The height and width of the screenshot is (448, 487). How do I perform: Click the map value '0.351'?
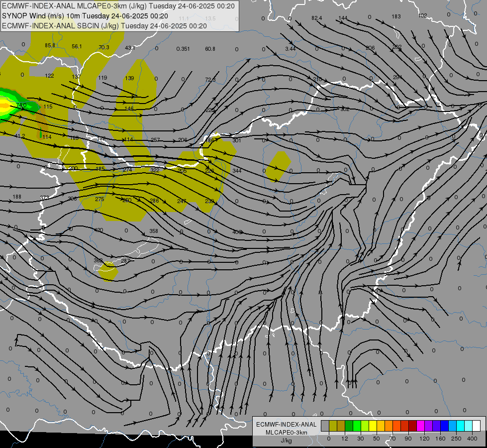click(x=183, y=49)
